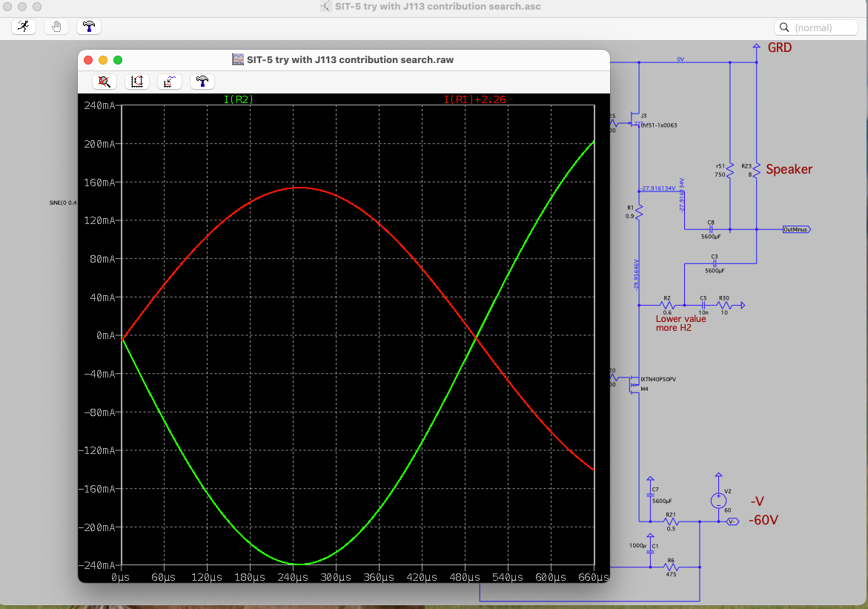Click the -60V text annotation

click(x=763, y=520)
